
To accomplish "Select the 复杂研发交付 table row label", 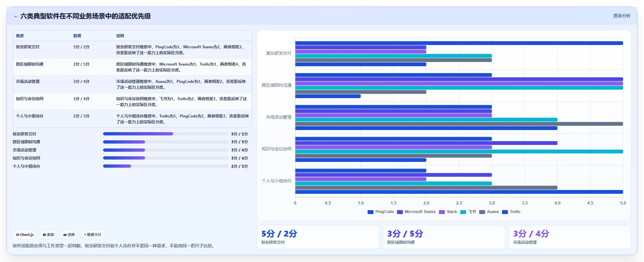I will (x=28, y=47).
